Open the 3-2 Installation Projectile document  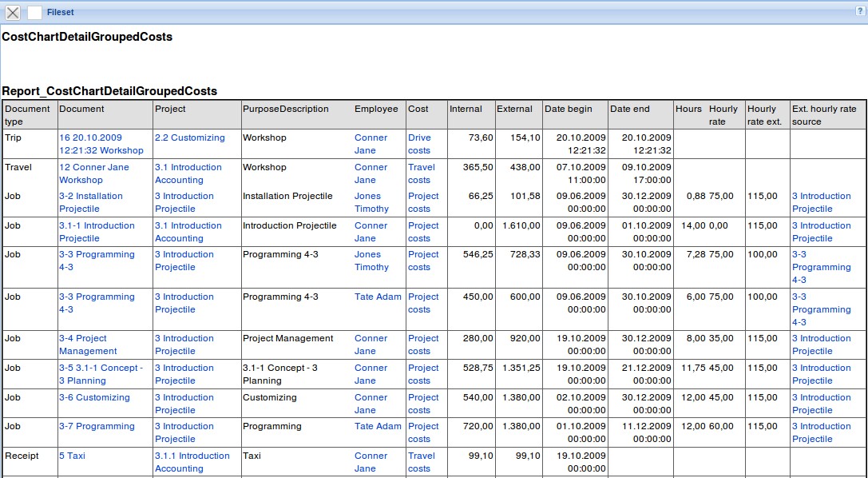90,202
